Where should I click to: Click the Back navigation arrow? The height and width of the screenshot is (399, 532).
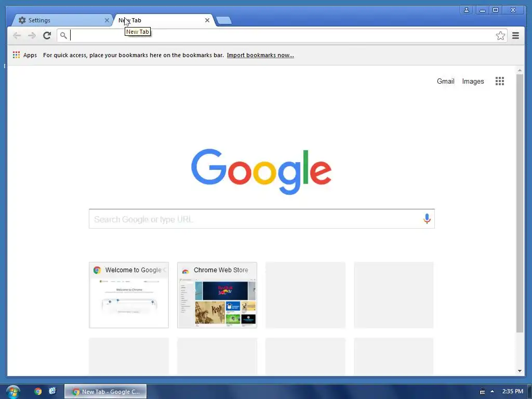[17, 35]
